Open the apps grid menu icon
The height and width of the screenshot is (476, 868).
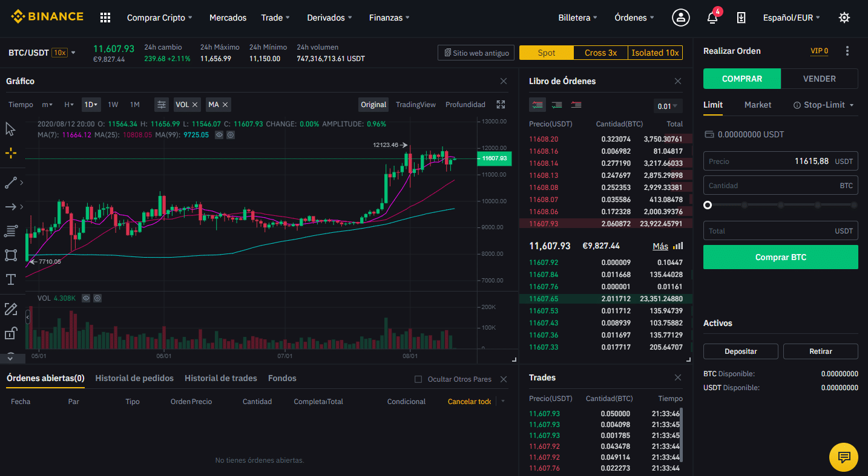(x=105, y=18)
